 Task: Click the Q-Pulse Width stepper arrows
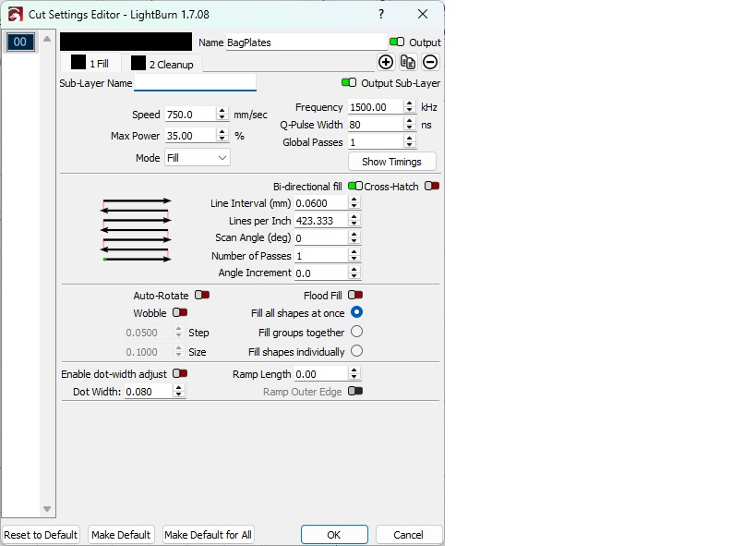coord(409,125)
